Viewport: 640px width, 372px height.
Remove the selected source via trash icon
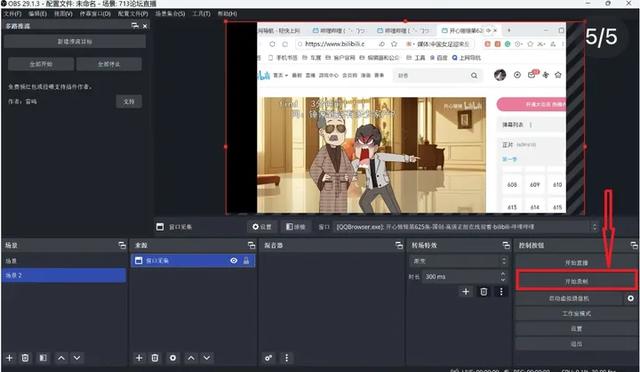coord(155,358)
